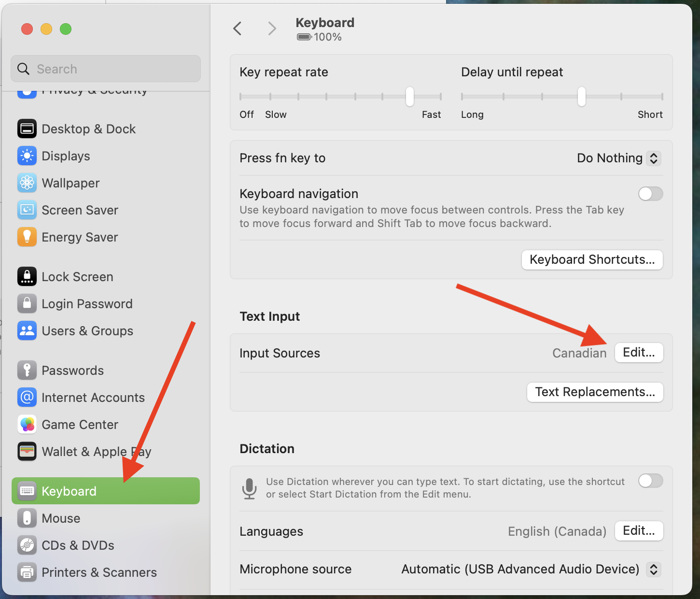Viewport: 700px width, 599px height.
Task: Open Keyboard Shortcuts settings
Action: (x=592, y=259)
